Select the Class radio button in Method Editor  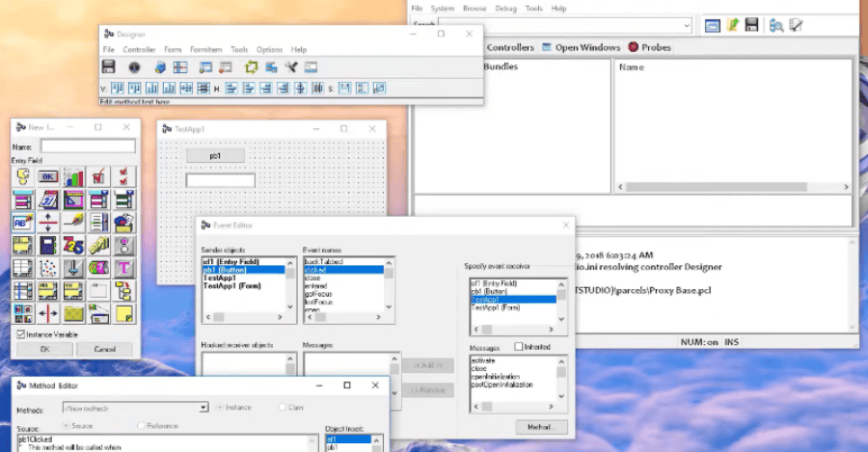coord(282,408)
